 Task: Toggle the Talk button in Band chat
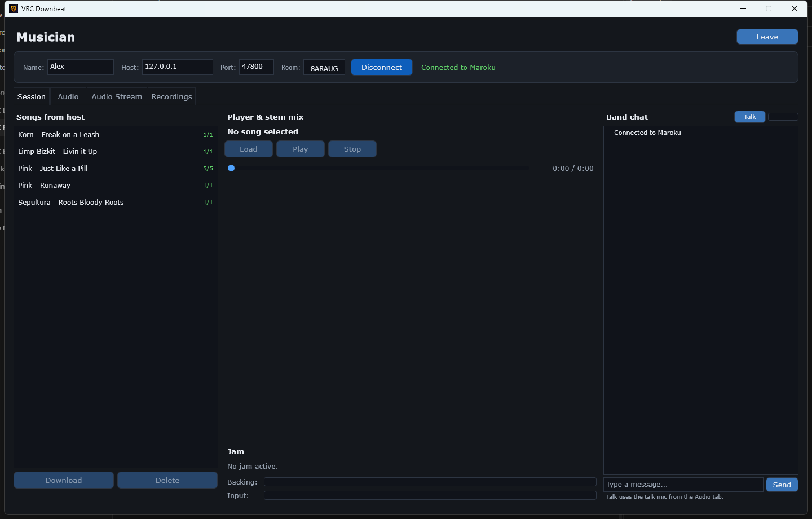[x=750, y=117]
